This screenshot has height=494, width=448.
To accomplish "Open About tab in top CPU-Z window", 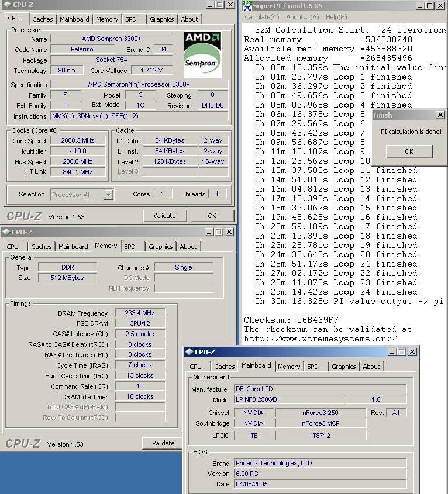I will 189,19.
